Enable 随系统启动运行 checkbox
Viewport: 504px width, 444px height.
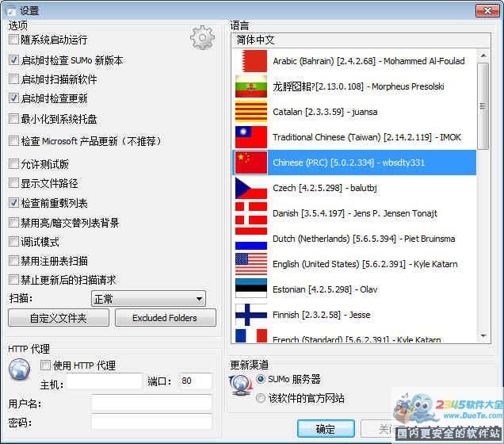[13, 40]
